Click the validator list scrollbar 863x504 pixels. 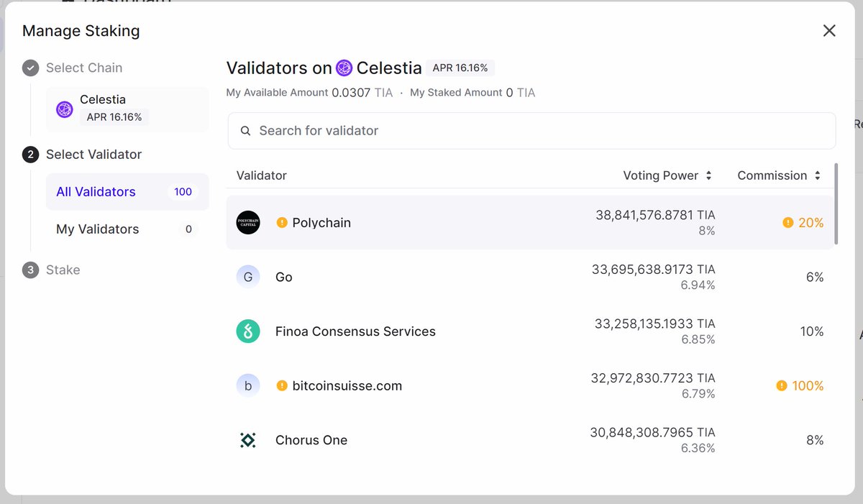[836, 204]
